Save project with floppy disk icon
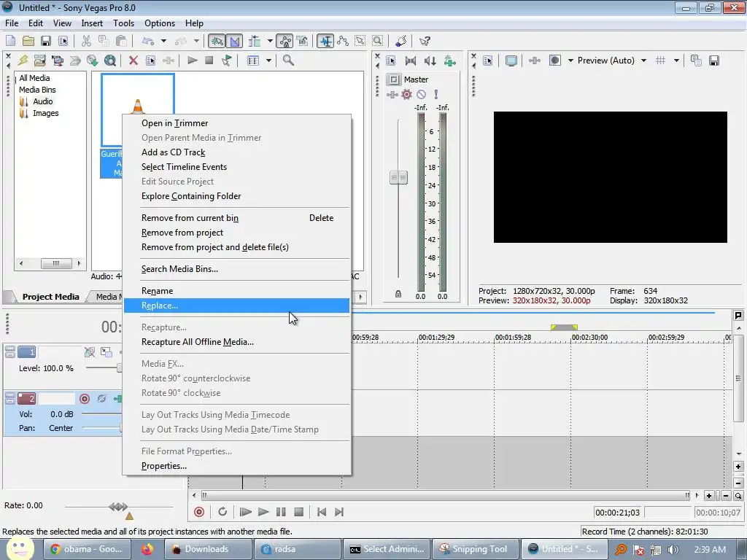Screen dimensions: 747x560 pos(46,41)
